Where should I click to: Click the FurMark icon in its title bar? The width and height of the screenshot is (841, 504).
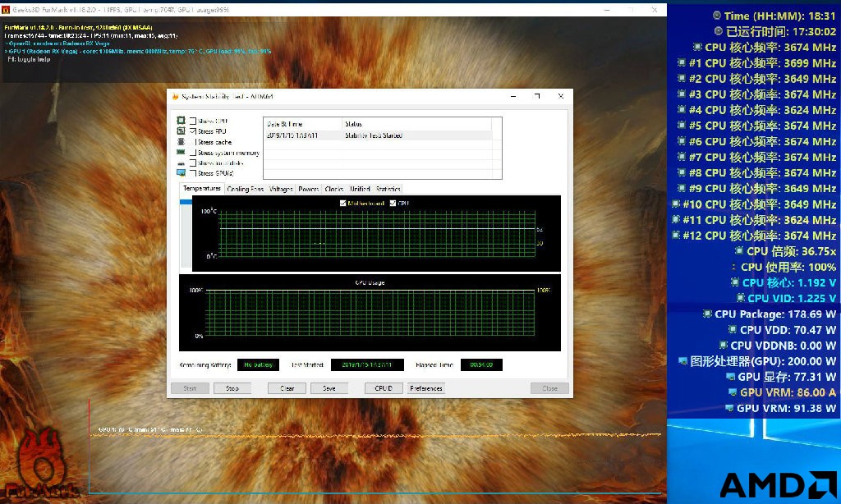pos(6,10)
